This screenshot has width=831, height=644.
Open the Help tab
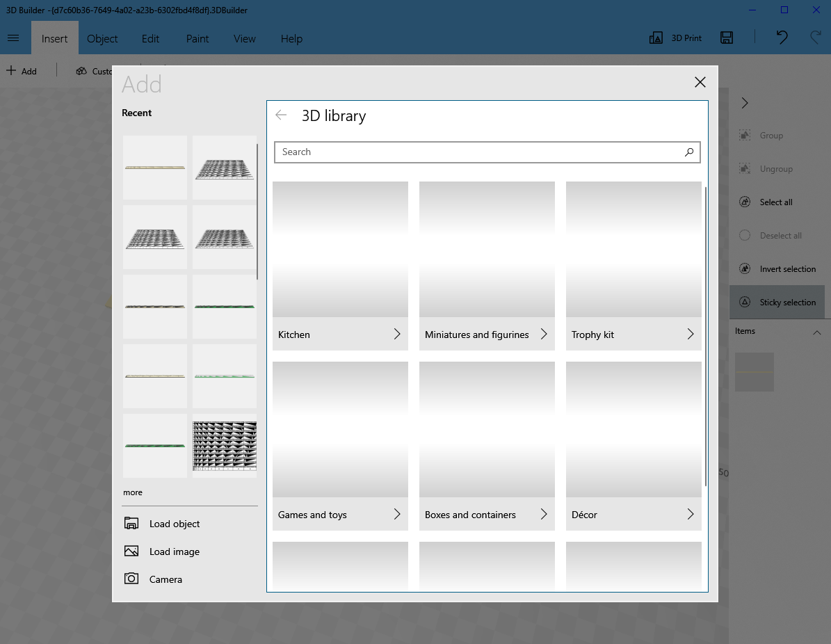coord(291,38)
